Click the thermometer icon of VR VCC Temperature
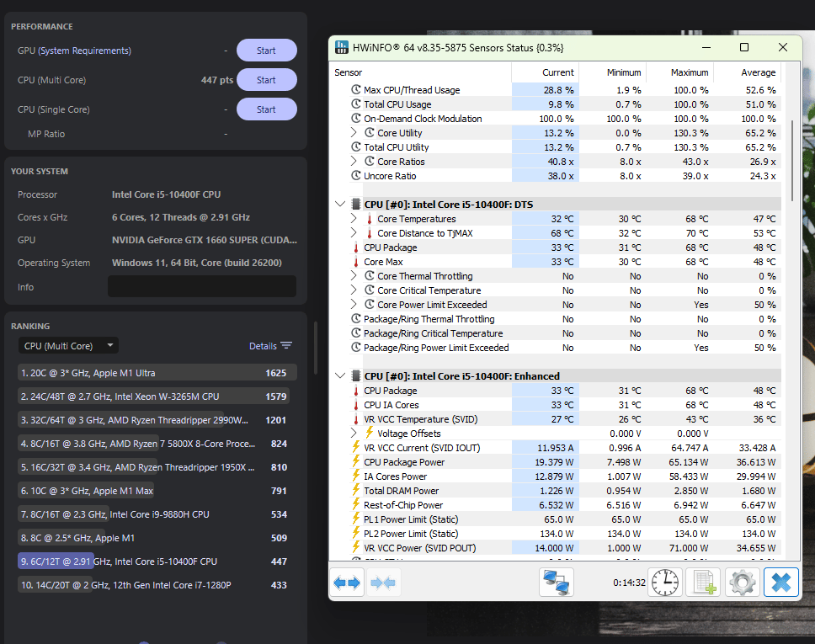Image resolution: width=815 pixels, height=644 pixels. point(356,419)
